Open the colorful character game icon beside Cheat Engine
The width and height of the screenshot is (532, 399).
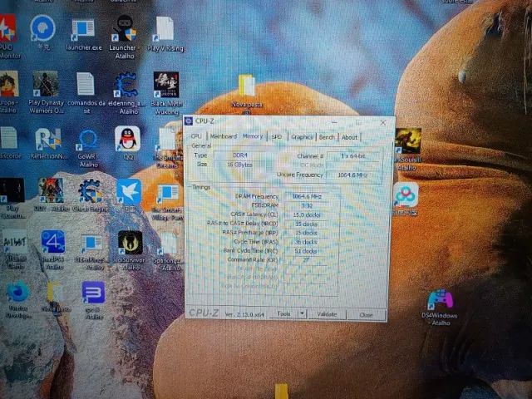pos(52,195)
